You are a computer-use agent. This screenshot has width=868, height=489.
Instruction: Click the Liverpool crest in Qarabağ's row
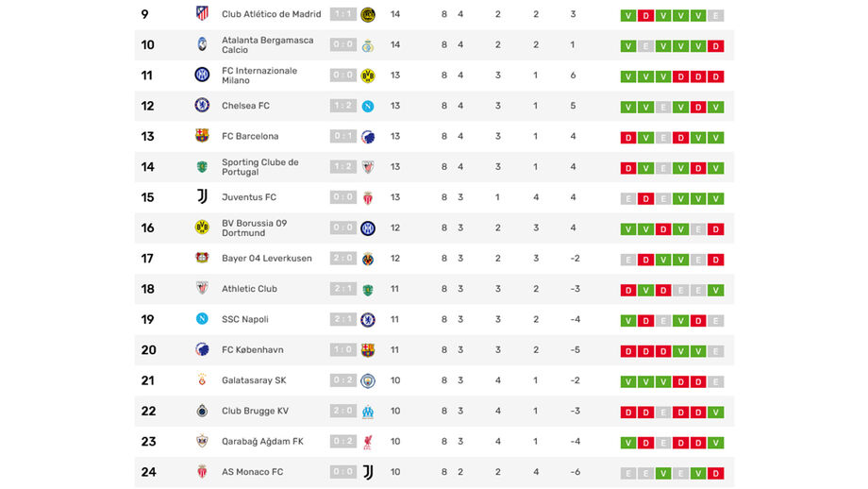pyautogui.click(x=368, y=442)
